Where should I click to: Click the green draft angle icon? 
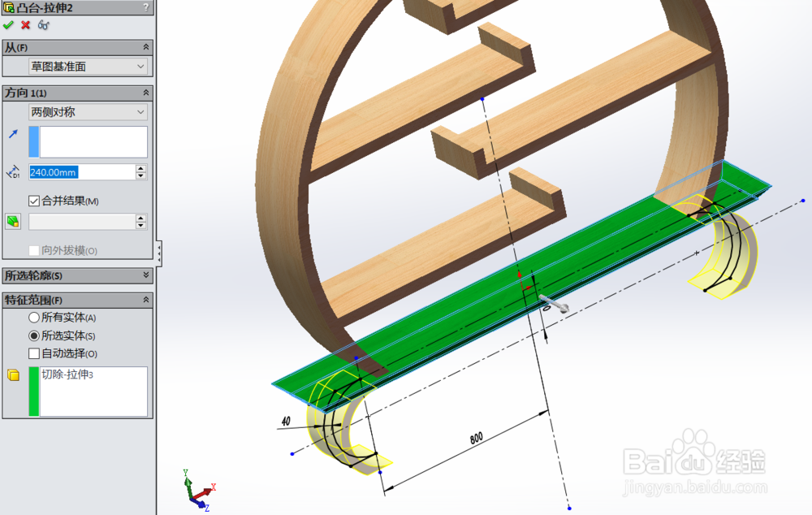(x=12, y=221)
